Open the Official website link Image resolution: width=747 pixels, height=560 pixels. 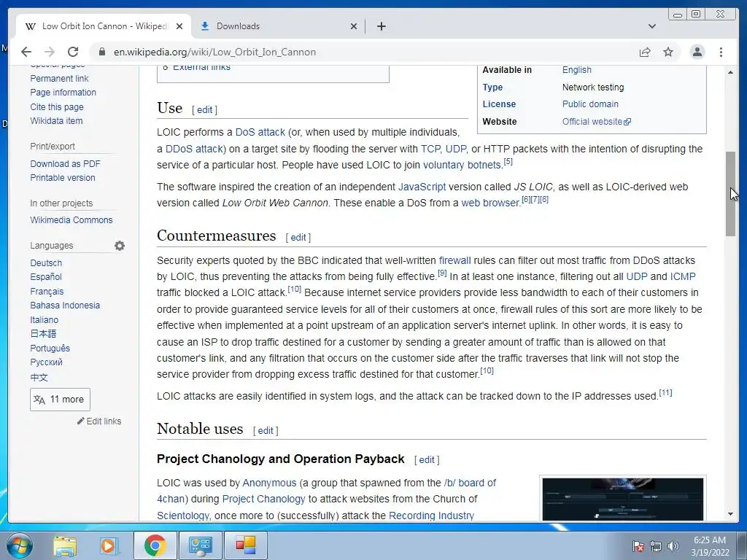596,122
